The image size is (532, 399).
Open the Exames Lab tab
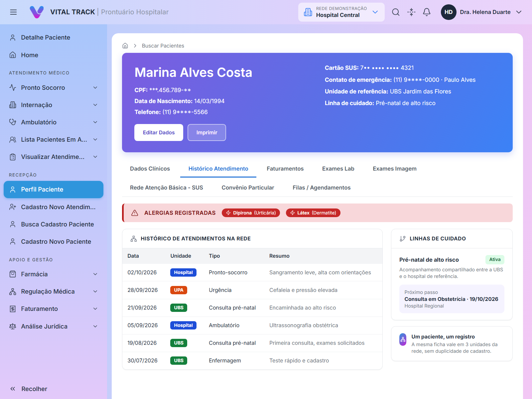click(338, 169)
